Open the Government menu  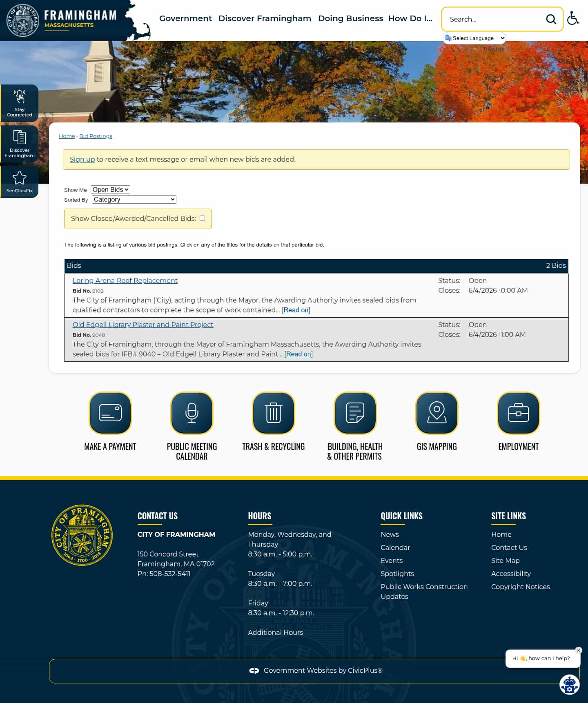pos(185,18)
